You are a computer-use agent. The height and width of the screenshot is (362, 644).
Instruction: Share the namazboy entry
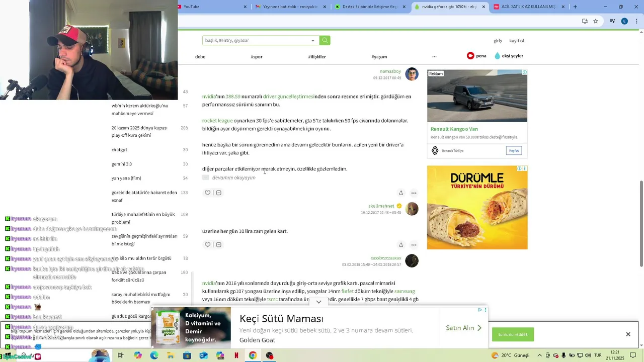coord(401,193)
